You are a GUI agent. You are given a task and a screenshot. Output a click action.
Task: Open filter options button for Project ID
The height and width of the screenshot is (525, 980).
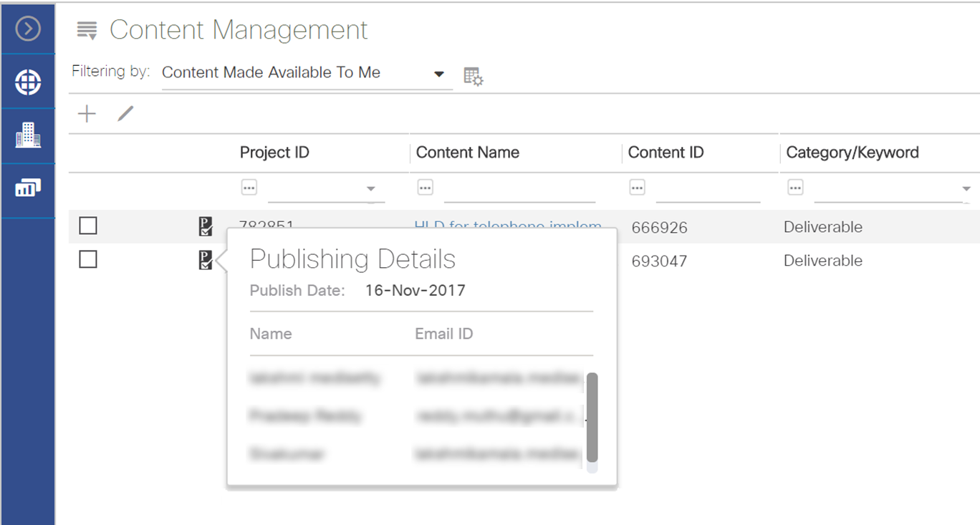pyautogui.click(x=249, y=188)
